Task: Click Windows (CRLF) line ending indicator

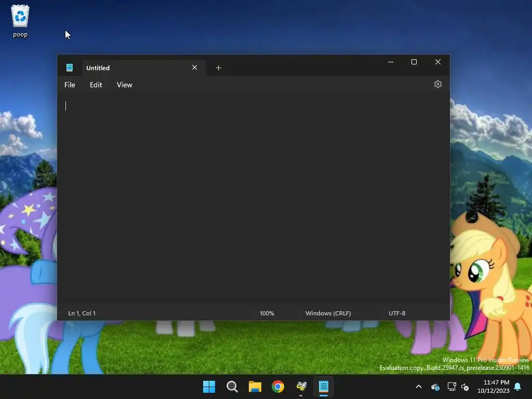Action: [x=328, y=313]
